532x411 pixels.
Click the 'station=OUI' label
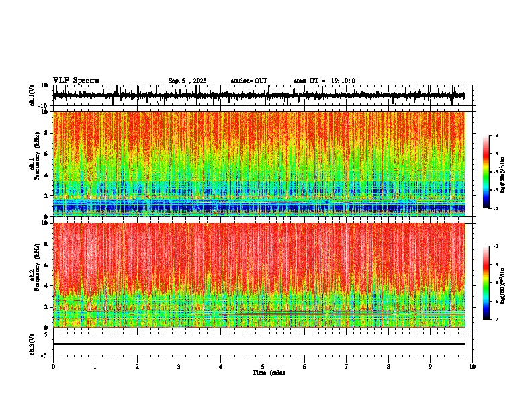click(x=249, y=81)
